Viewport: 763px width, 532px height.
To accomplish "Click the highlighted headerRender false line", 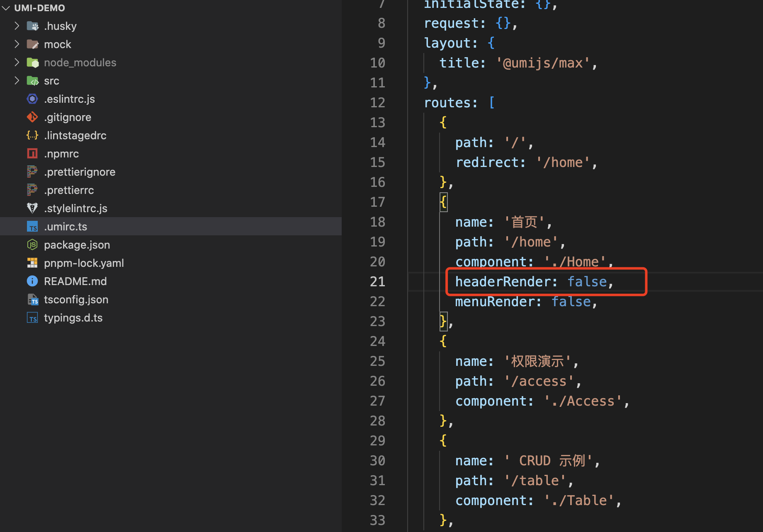I will [x=535, y=281].
